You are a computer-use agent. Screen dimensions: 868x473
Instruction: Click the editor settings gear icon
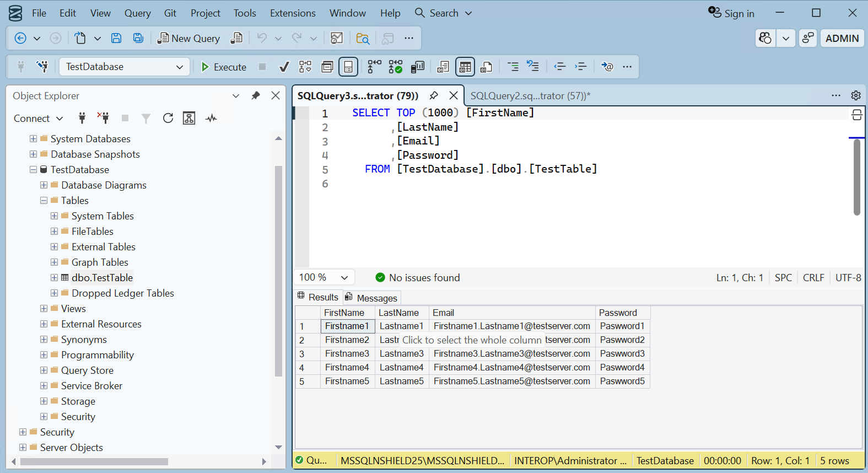[856, 95]
